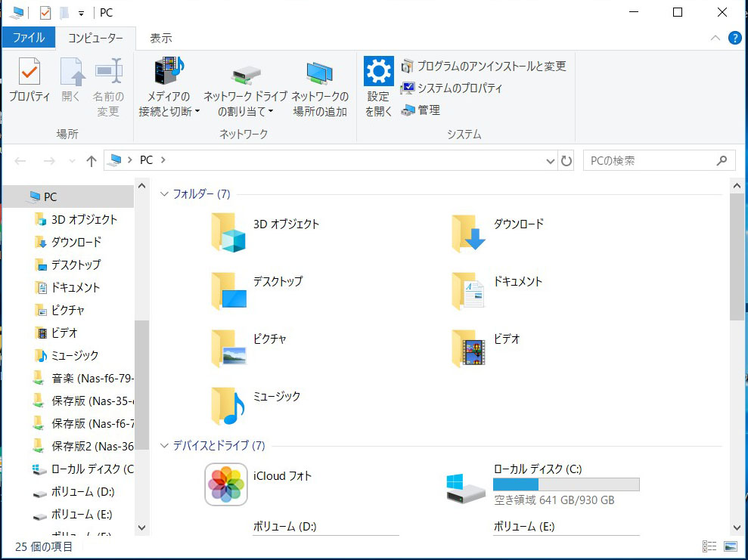748x560 pixels.
Task: Expand the chevron after PC in address bar
Action: (x=163, y=160)
